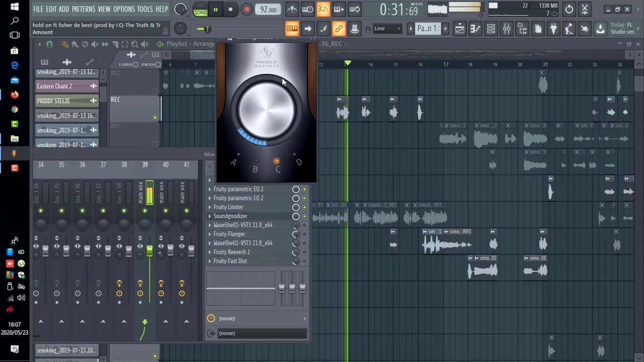Open the Today FL Studio news panel
The width and height of the screenshot is (644, 362).
click(x=623, y=29)
